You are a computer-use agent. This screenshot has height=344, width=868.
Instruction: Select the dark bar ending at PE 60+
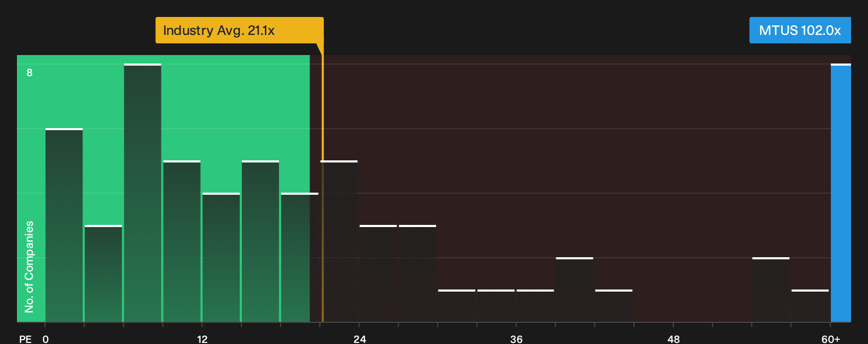pos(810,306)
